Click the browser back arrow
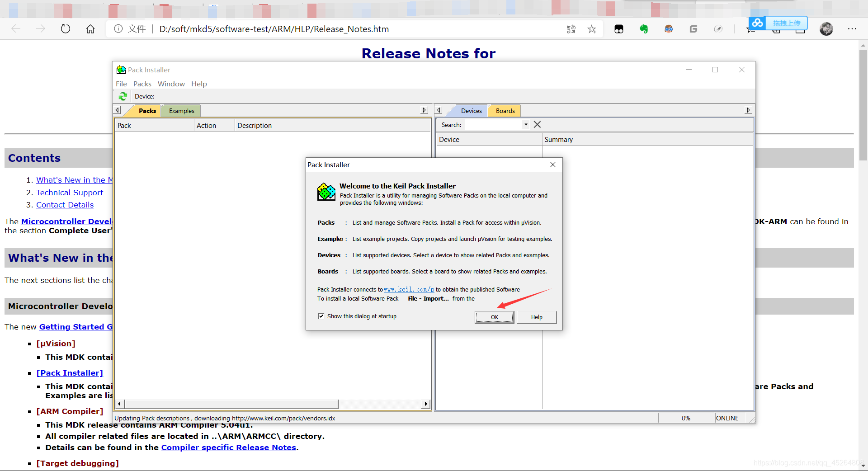This screenshot has width=868, height=471. 16,29
